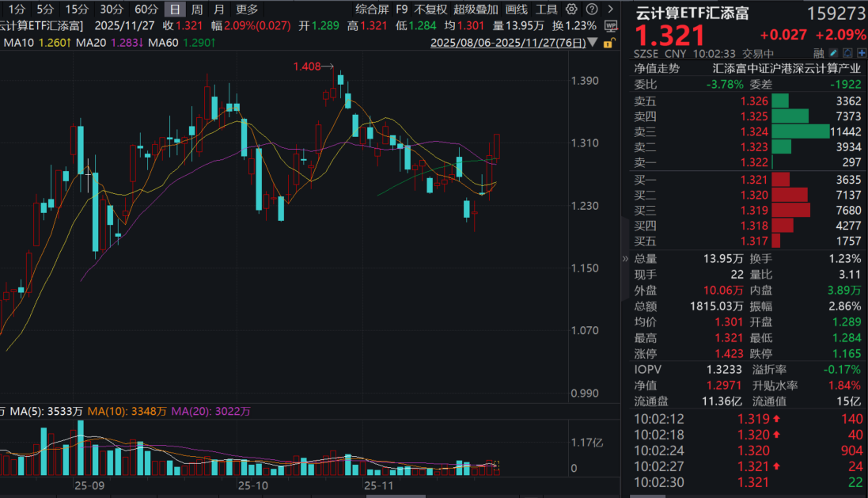Toggle F9 information view
The width and height of the screenshot is (868, 498).
click(x=402, y=10)
